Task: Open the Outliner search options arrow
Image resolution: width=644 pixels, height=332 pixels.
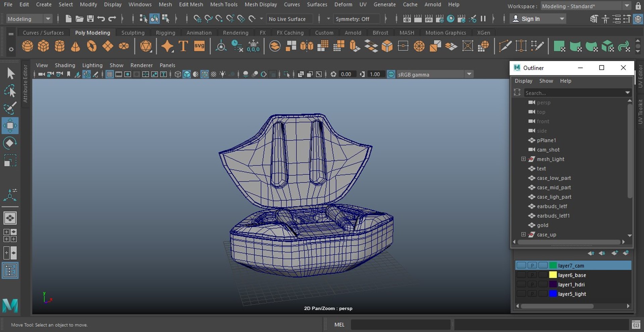Action: (627, 92)
